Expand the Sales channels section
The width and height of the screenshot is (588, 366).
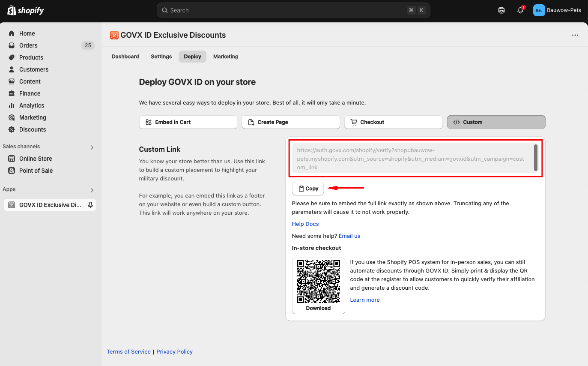92,147
